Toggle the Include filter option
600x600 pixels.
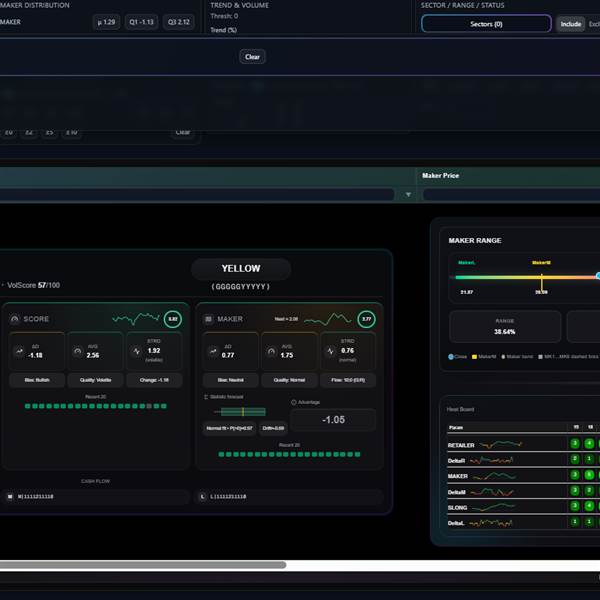[x=570, y=24]
